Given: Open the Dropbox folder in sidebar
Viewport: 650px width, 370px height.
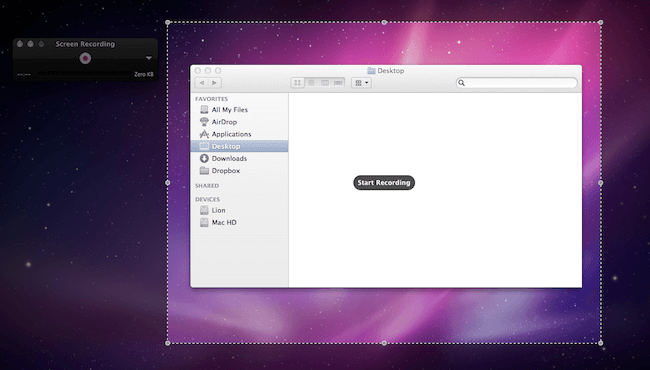Looking at the screenshot, I should click(x=239, y=171).
